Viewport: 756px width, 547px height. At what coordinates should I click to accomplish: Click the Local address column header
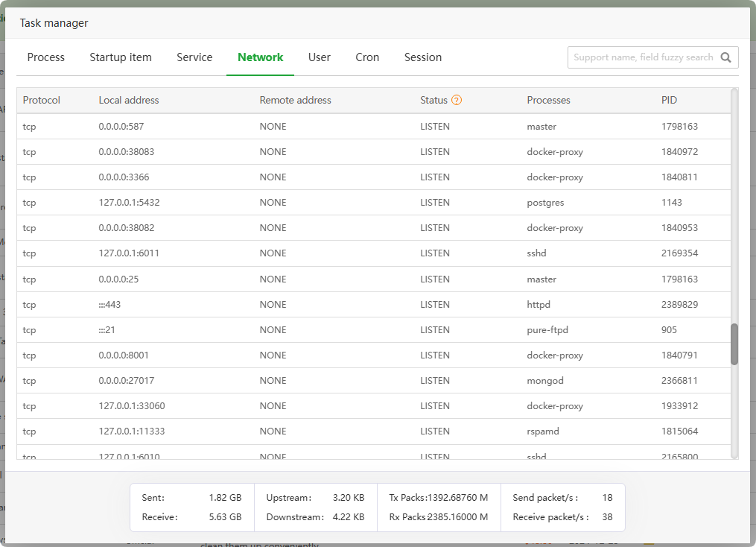coord(129,100)
